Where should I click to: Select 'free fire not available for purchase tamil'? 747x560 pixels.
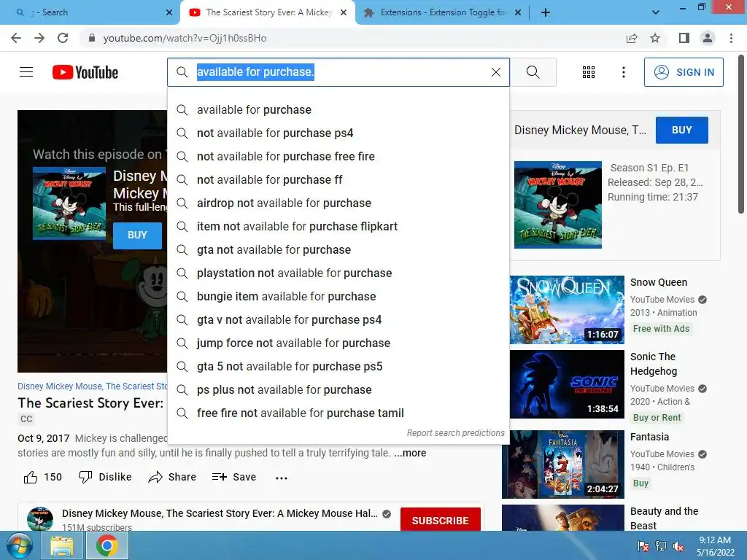[338, 413]
